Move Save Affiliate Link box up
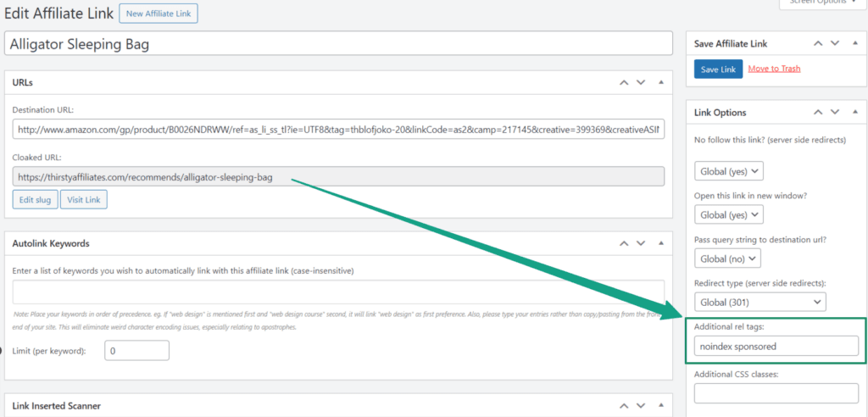 [x=818, y=43]
